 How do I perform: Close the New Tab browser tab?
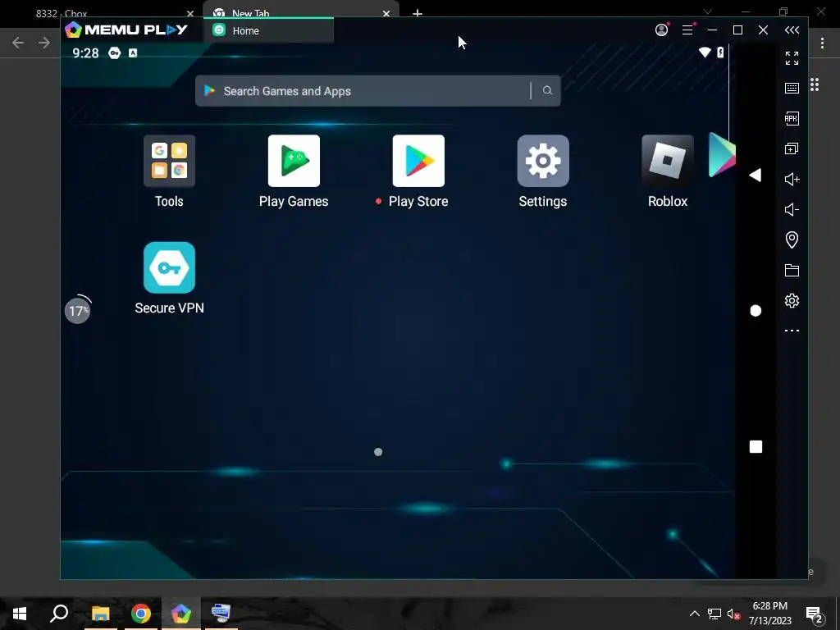[x=386, y=13]
